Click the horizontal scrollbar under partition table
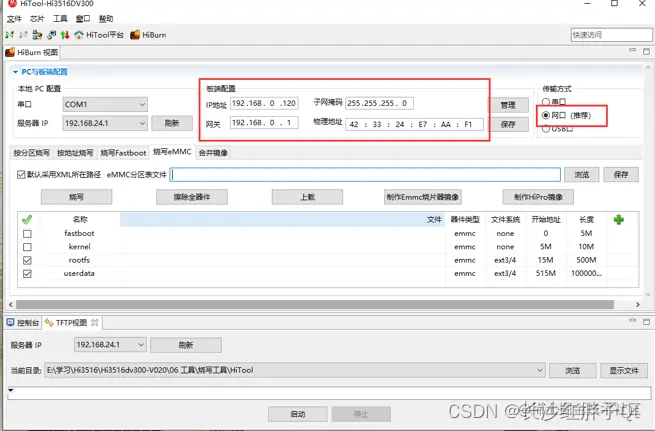Screen dimensions: 655x431 tap(315, 304)
